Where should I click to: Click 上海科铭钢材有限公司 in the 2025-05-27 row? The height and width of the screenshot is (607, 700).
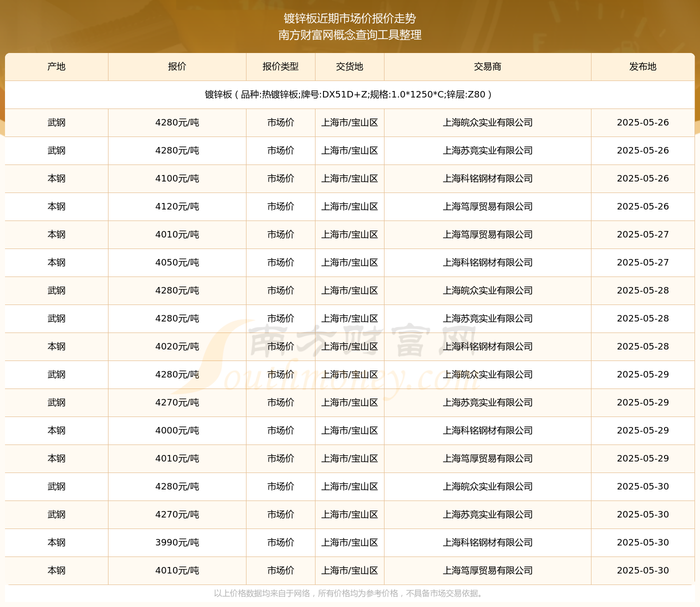487,262
